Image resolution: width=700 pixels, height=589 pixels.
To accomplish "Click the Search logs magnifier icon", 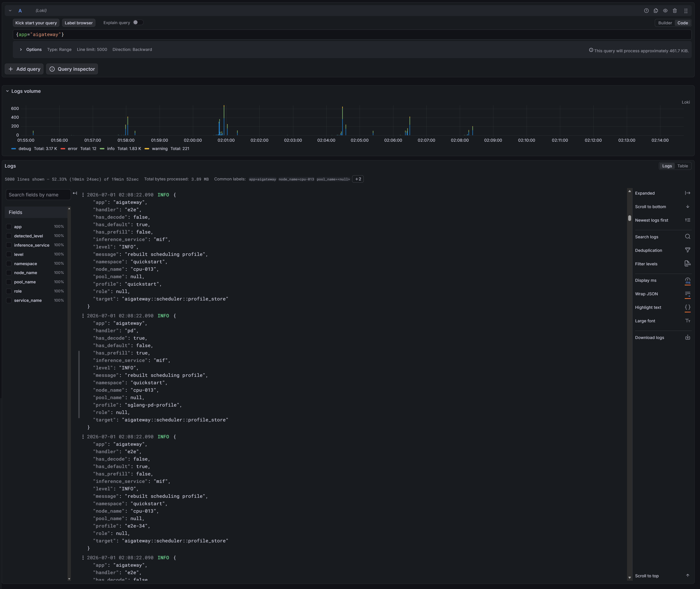I will point(688,237).
